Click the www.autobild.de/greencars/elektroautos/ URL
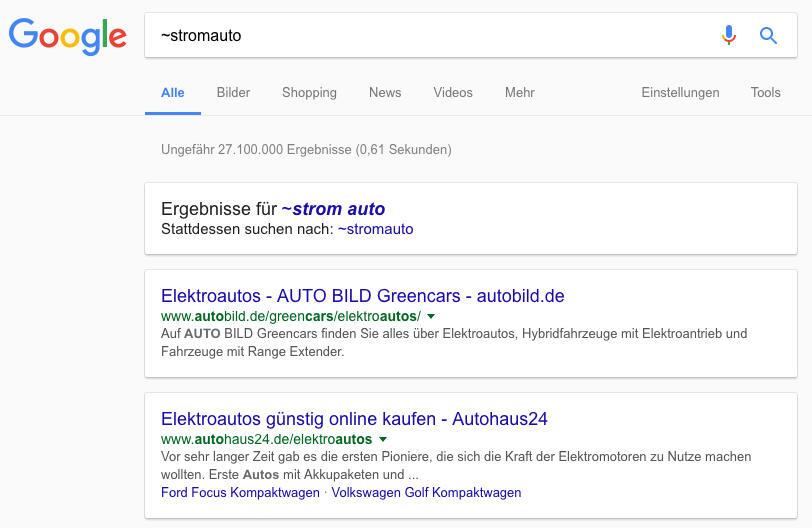This screenshot has height=528, width=812. click(x=291, y=316)
